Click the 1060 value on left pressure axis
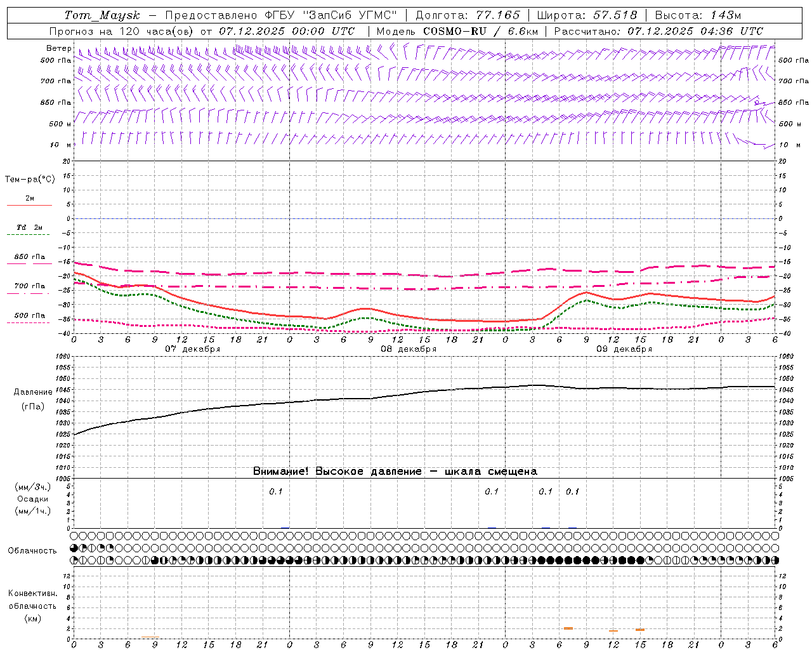This screenshot has width=812, height=650. (x=62, y=356)
